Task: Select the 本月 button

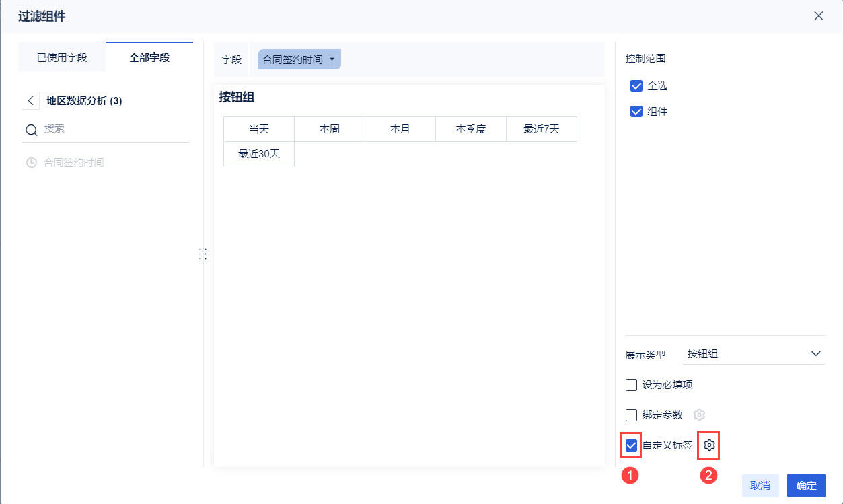Action: (x=400, y=129)
